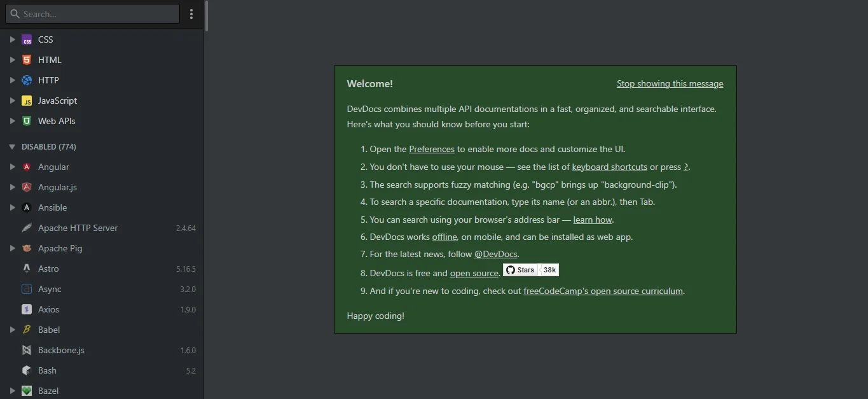Image resolution: width=868 pixels, height=399 pixels.
Task: Open the keyboard shortcuts link
Action: pyautogui.click(x=609, y=167)
